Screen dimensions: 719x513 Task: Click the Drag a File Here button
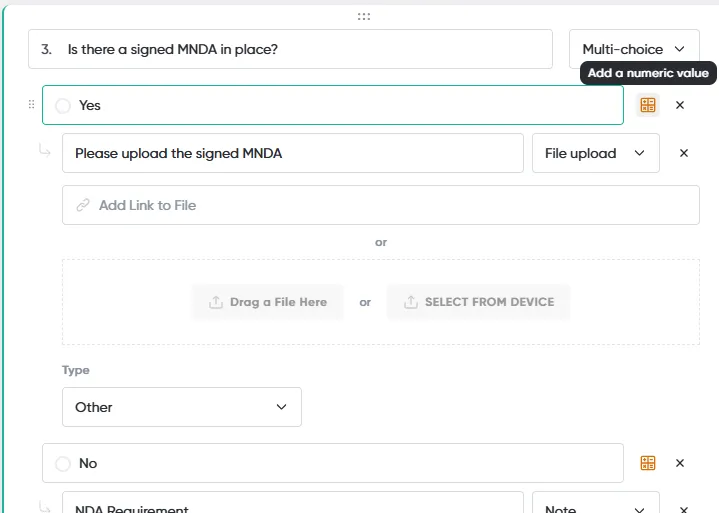click(267, 302)
